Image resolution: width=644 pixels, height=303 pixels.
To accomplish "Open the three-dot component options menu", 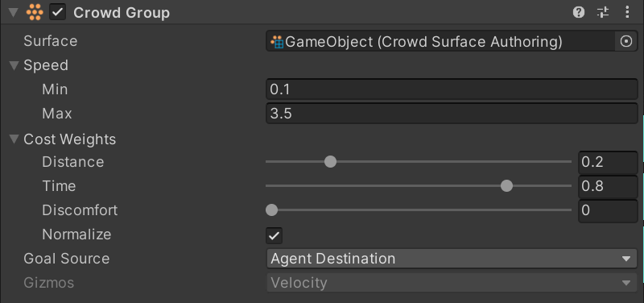I will coord(627,12).
